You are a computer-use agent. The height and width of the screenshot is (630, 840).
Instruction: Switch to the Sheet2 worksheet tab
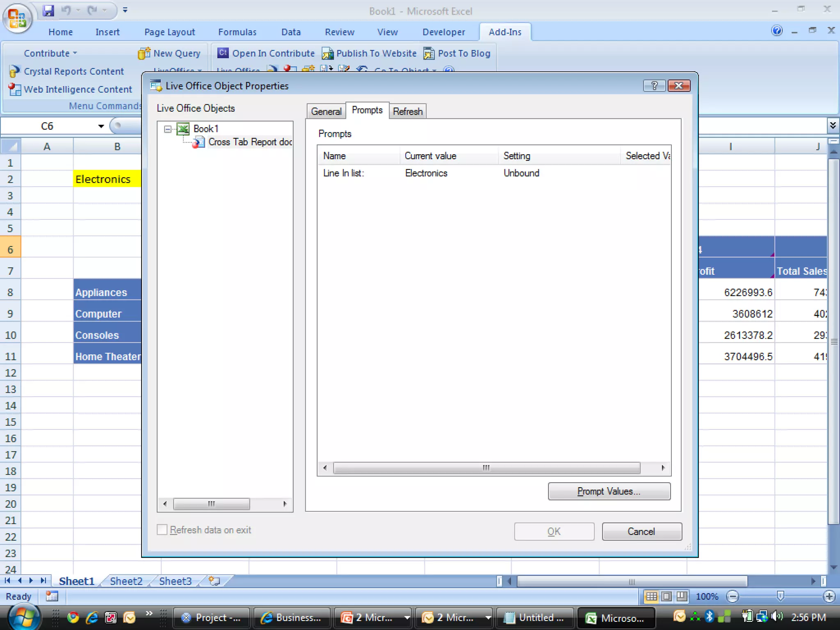(x=126, y=581)
